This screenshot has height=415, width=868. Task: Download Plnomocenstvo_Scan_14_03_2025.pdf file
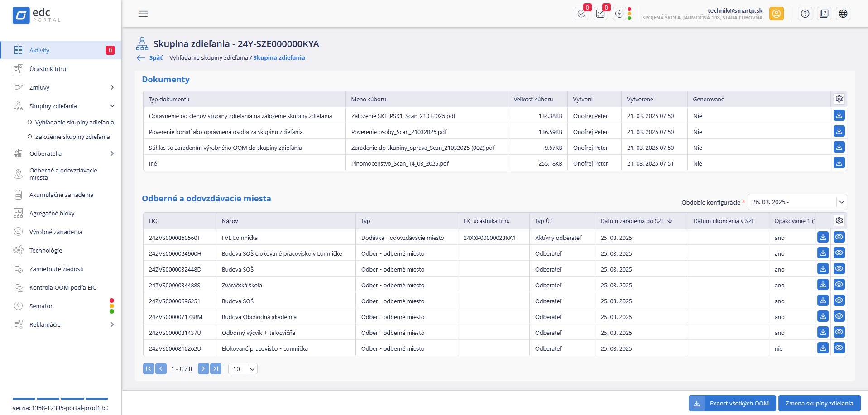pos(839,163)
